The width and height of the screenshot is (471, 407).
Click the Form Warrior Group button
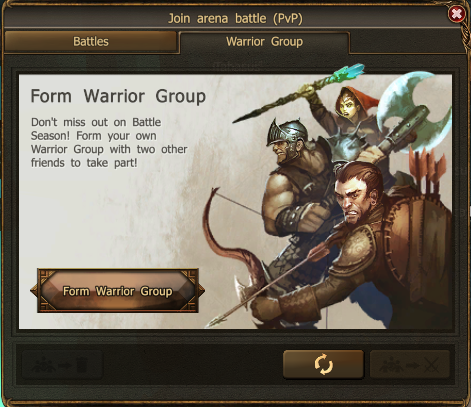tap(117, 291)
